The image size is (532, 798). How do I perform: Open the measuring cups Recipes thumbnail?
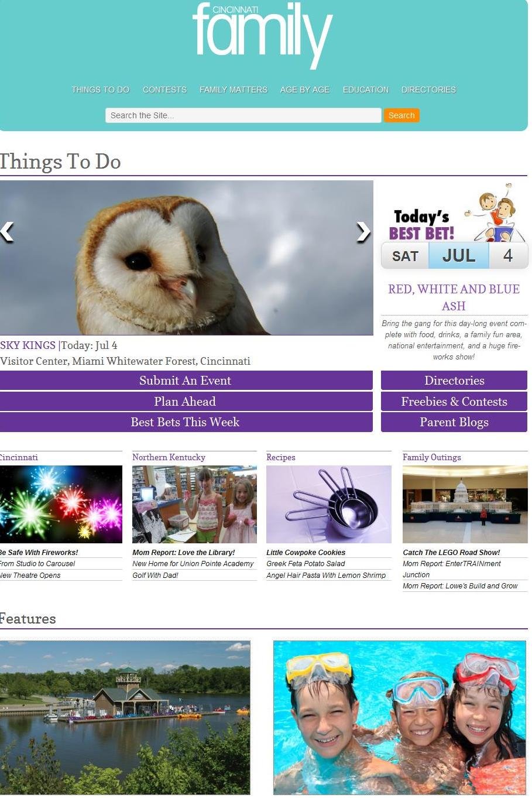point(329,504)
